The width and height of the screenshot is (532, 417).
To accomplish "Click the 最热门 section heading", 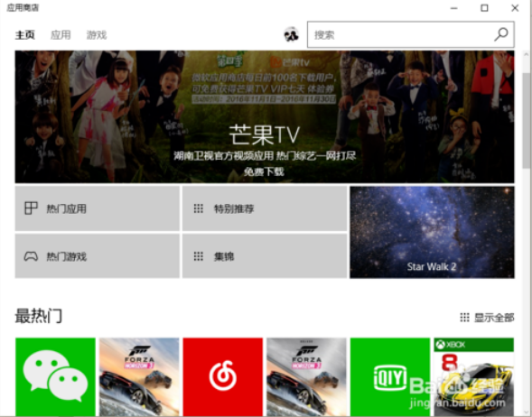I will 39,316.
